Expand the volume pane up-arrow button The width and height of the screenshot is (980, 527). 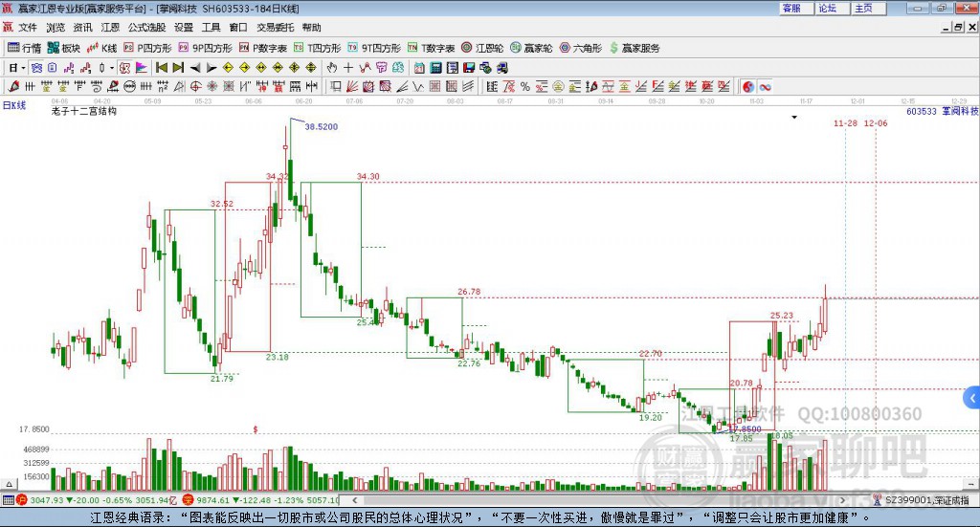coord(9,484)
